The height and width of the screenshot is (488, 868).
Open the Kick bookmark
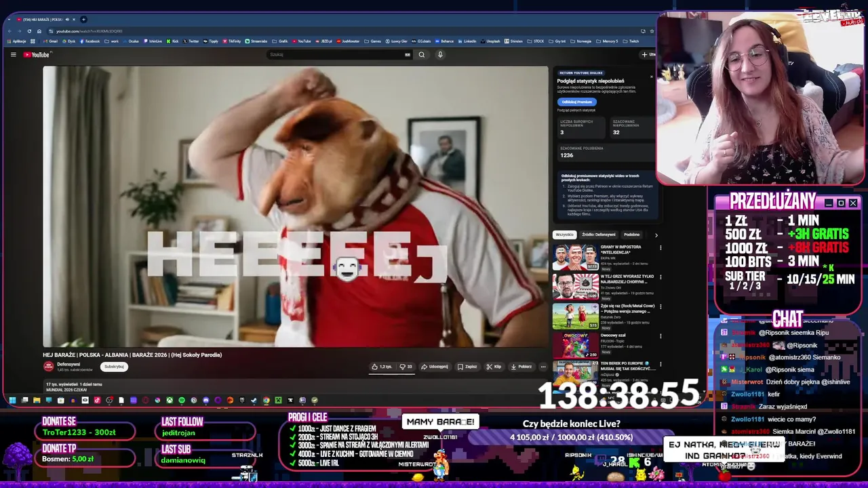pyautogui.click(x=172, y=41)
